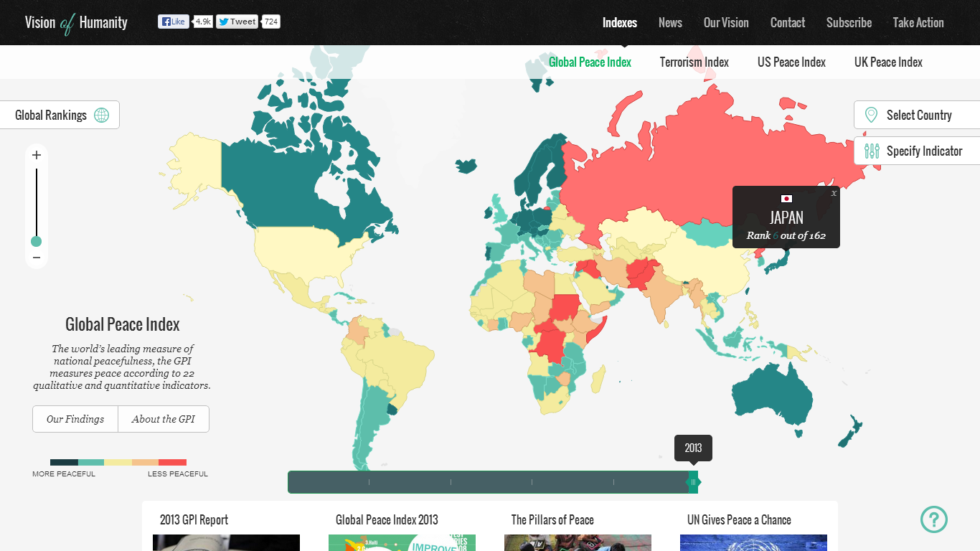This screenshot has height=551, width=980.
Task: Open the Global Peace Index 2013 article
Action: pos(387,520)
